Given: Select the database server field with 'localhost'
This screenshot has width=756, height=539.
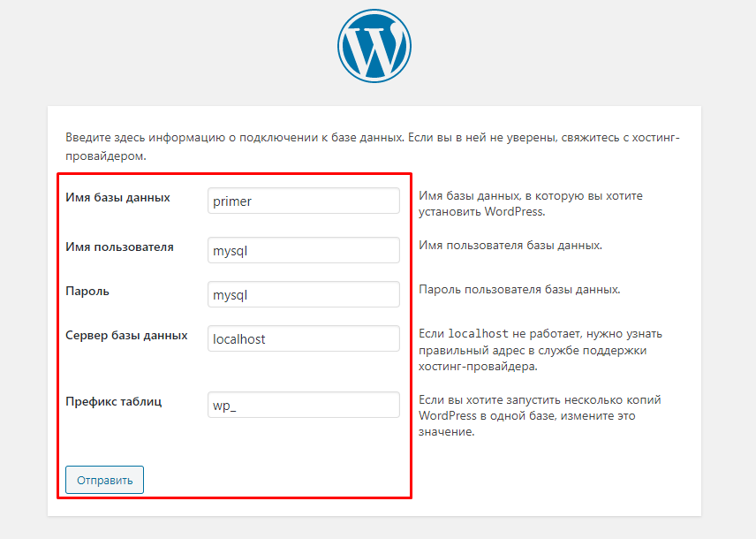Looking at the screenshot, I should pyautogui.click(x=303, y=338).
